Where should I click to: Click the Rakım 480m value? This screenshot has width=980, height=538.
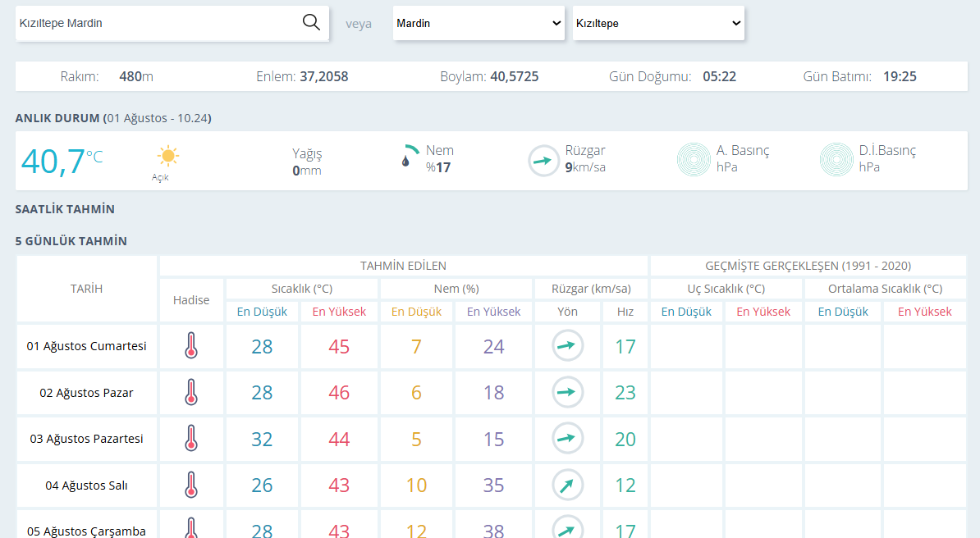click(136, 76)
